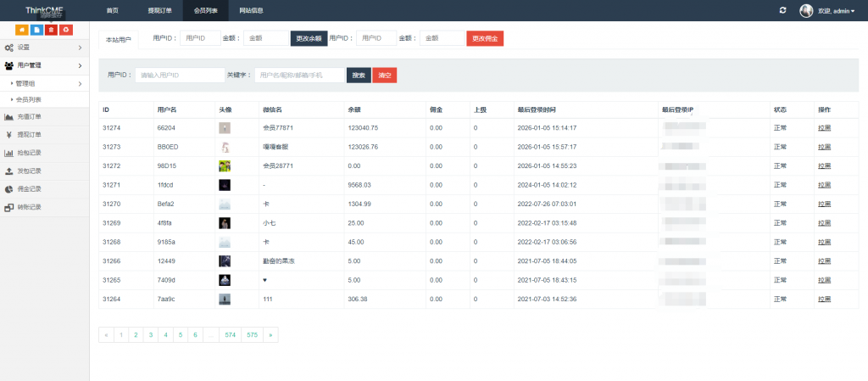Click the red trash clear-cache icon
The width and height of the screenshot is (868, 381).
point(51,30)
